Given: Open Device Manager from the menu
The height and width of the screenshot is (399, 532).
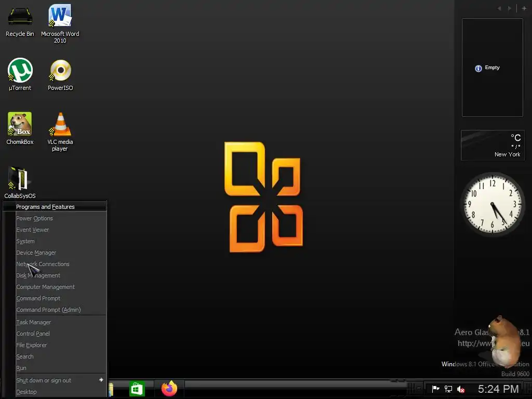Looking at the screenshot, I should [x=55, y=252].
